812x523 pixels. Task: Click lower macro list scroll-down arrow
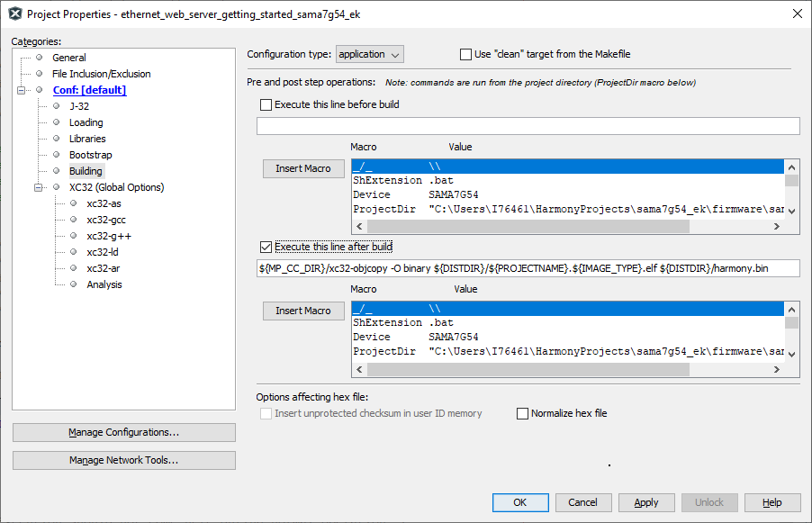point(791,354)
